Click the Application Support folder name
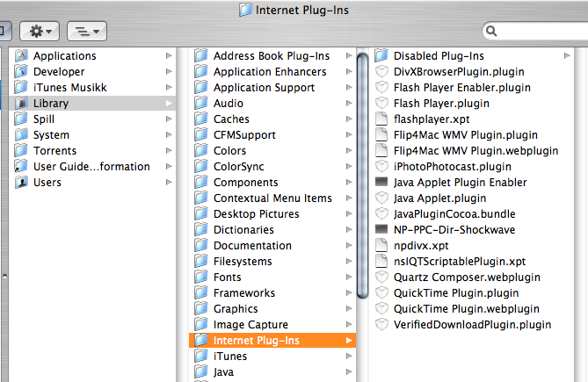Image resolution: width=588 pixels, height=382 pixels. click(264, 87)
